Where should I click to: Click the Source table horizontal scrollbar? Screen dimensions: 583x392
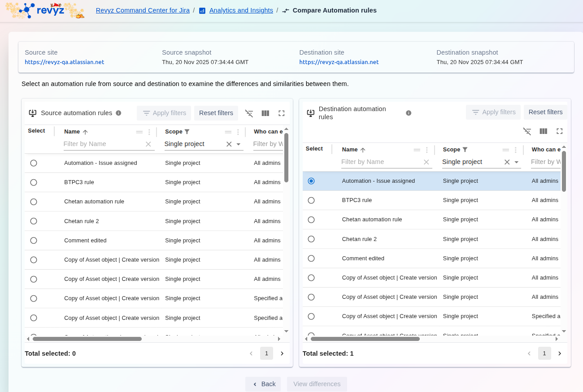click(87, 339)
